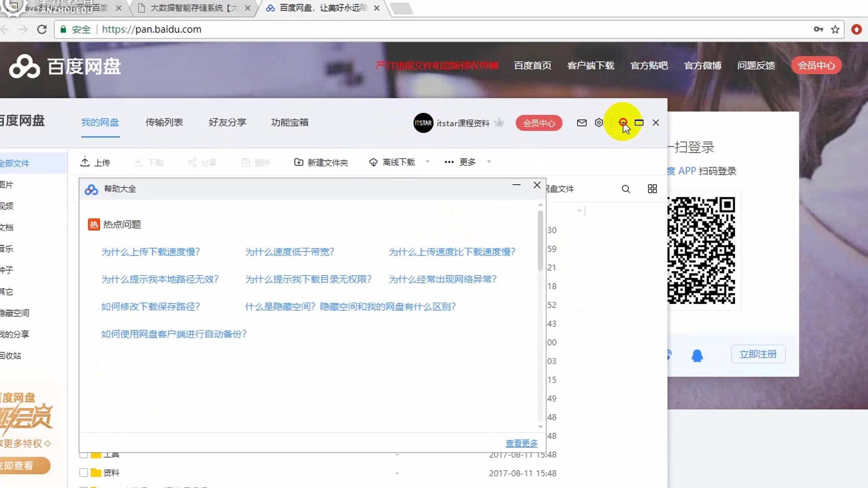Open 为什么经常出现网络异常? link

[x=443, y=280]
